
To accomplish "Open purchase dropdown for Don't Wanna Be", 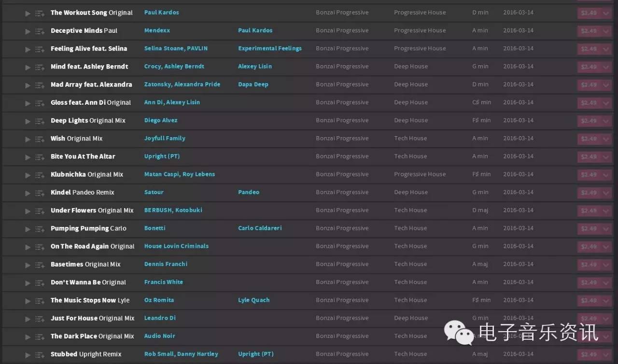I will 606,283.
